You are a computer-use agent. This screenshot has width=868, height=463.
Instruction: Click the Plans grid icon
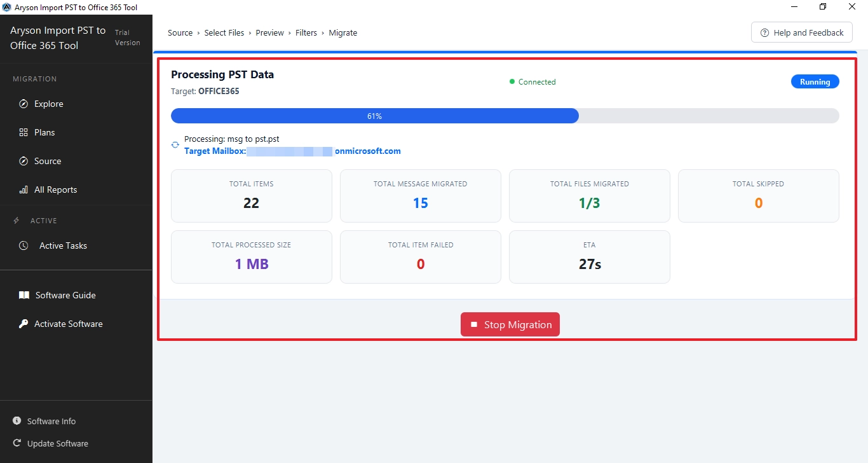(24, 132)
